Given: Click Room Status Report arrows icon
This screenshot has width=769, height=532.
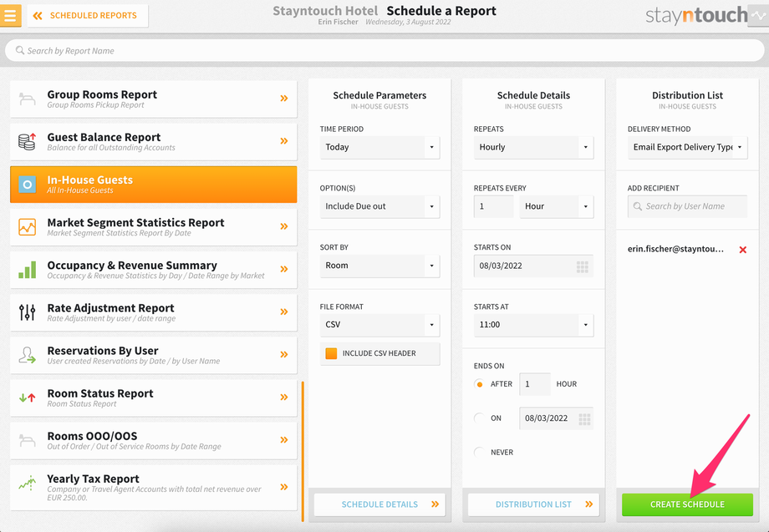Looking at the screenshot, I should (x=27, y=398).
